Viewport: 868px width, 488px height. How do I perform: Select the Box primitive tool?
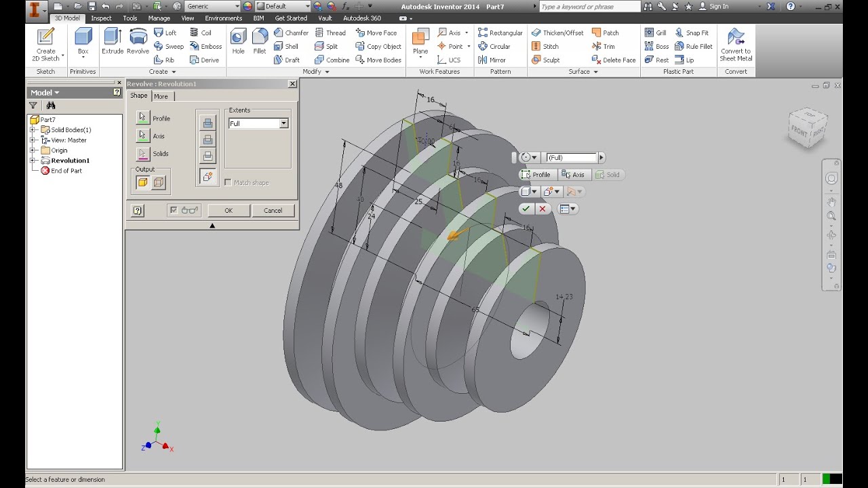83,43
